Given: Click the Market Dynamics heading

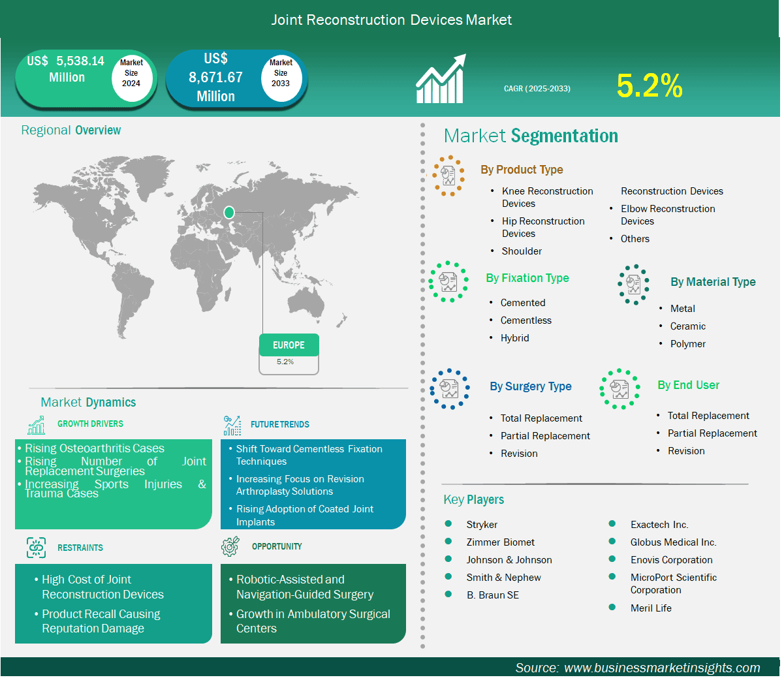Looking at the screenshot, I should pos(88,402).
